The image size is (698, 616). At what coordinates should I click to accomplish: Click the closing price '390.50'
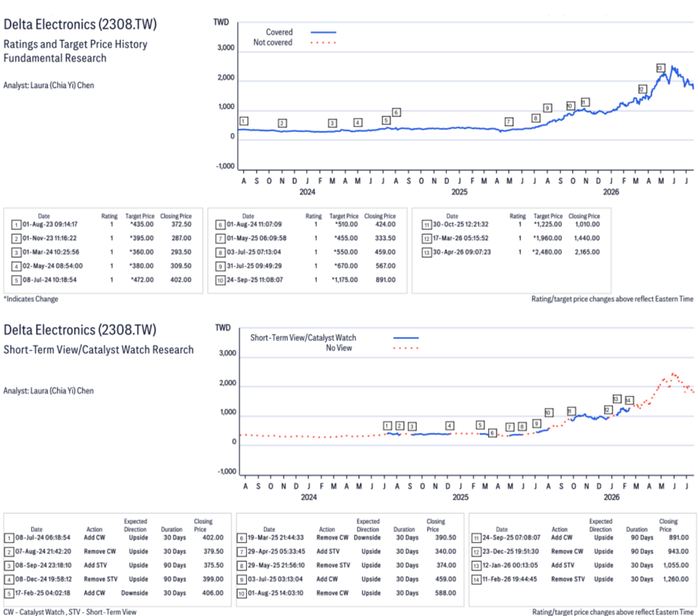(446, 537)
